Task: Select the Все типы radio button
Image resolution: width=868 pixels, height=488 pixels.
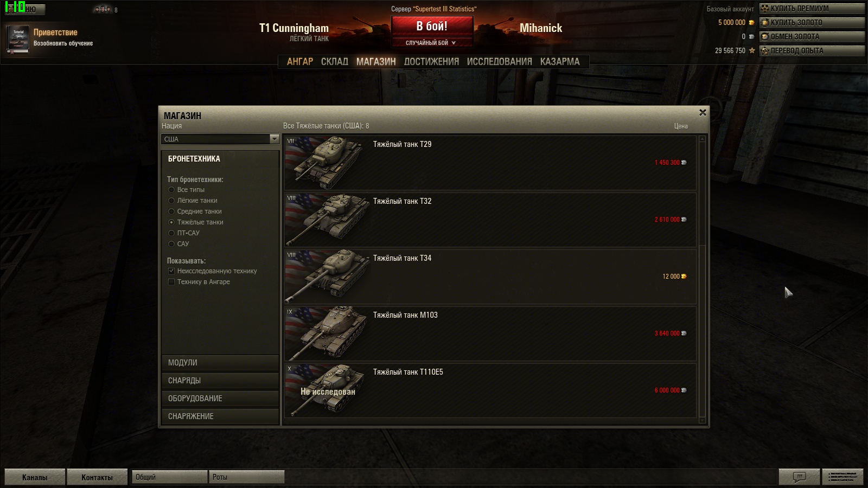Action: 171,190
